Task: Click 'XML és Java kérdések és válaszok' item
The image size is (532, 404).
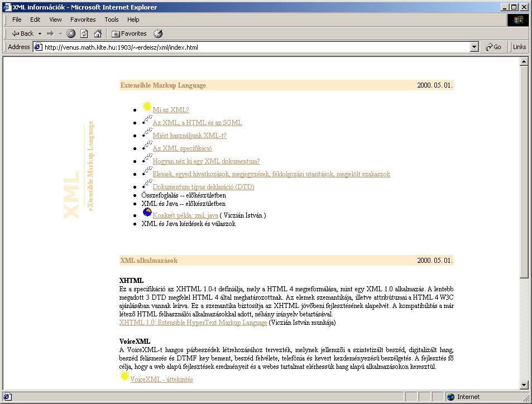Action: click(x=188, y=224)
